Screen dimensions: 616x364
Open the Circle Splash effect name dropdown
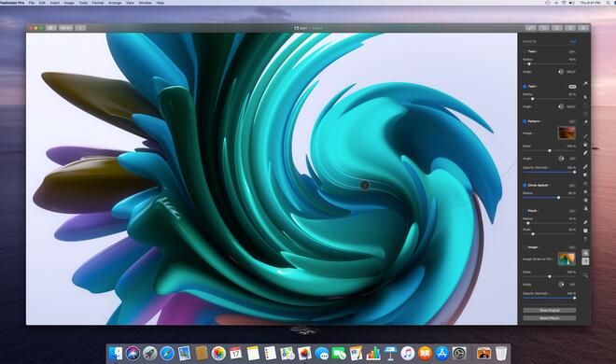tap(539, 185)
